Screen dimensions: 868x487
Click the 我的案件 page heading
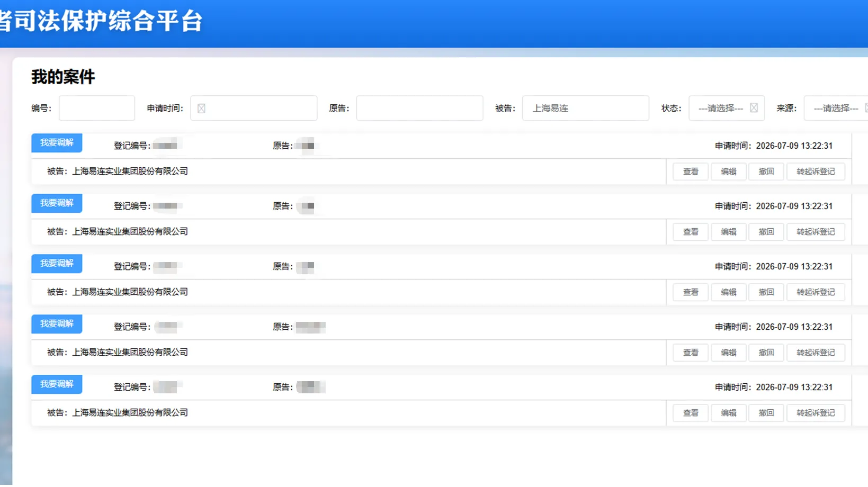coord(63,77)
